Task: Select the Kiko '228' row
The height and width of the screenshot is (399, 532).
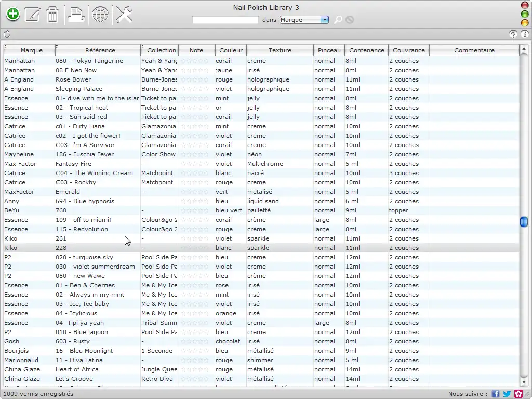Action: (x=261, y=248)
